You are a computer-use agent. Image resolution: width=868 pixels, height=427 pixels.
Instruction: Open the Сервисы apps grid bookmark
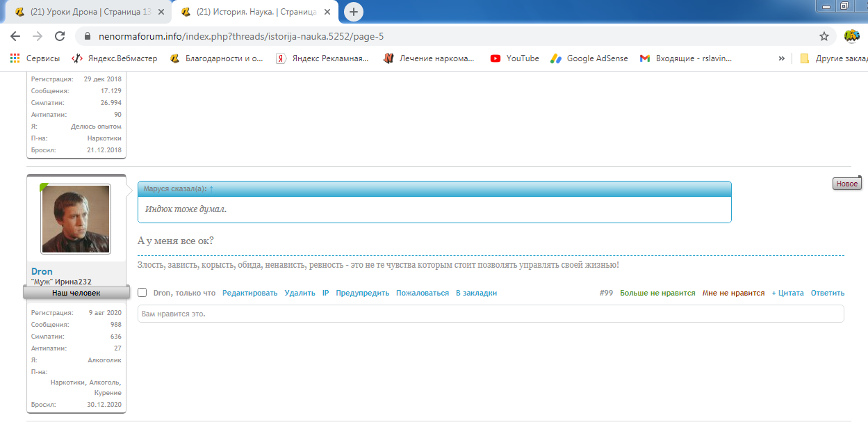pyautogui.click(x=35, y=58)
